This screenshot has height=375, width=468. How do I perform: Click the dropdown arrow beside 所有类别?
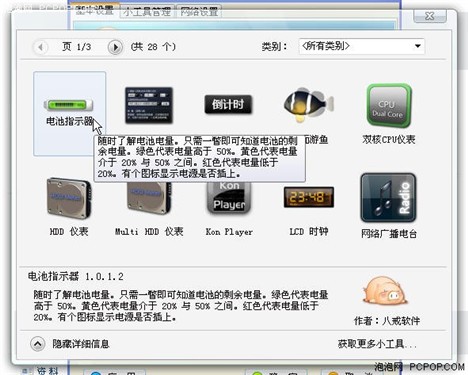[417, 46]
